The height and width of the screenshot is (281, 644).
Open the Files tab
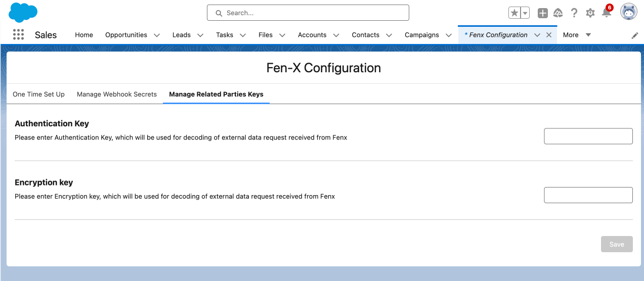pos(266,35)
